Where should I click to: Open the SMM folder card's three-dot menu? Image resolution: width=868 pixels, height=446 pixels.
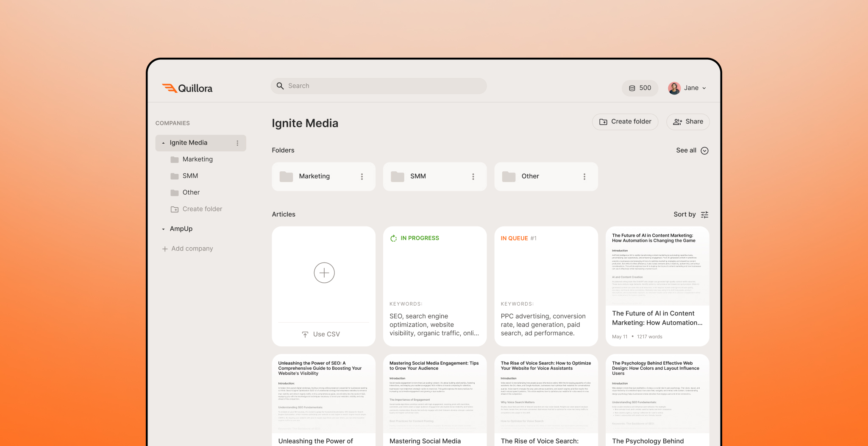[473, 177]
